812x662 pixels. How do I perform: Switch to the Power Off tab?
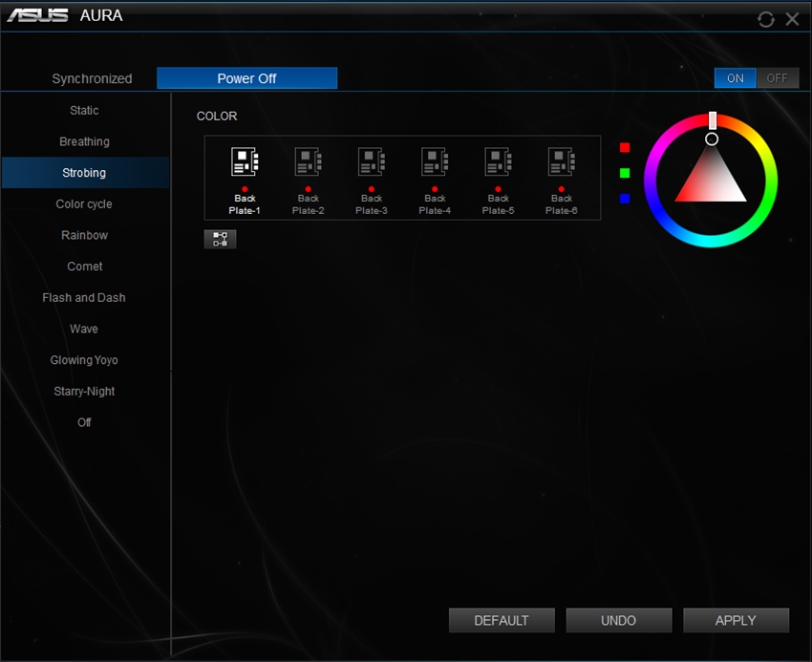pos(247,78)
